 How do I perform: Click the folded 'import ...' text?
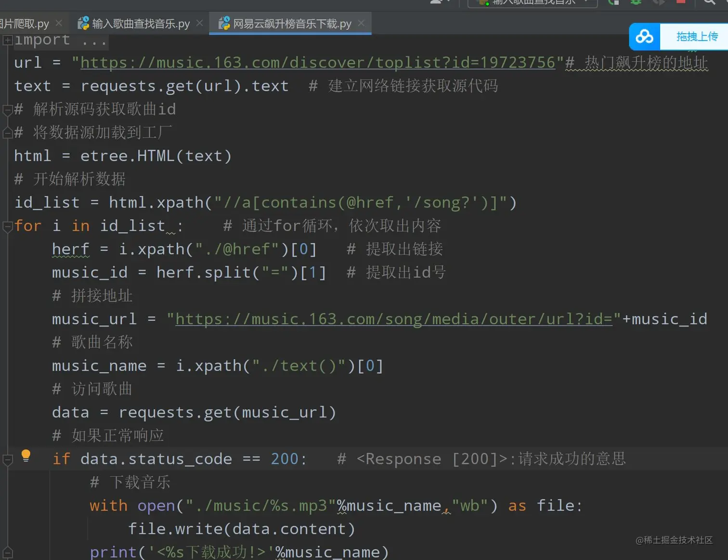click(x=61, y=40)
